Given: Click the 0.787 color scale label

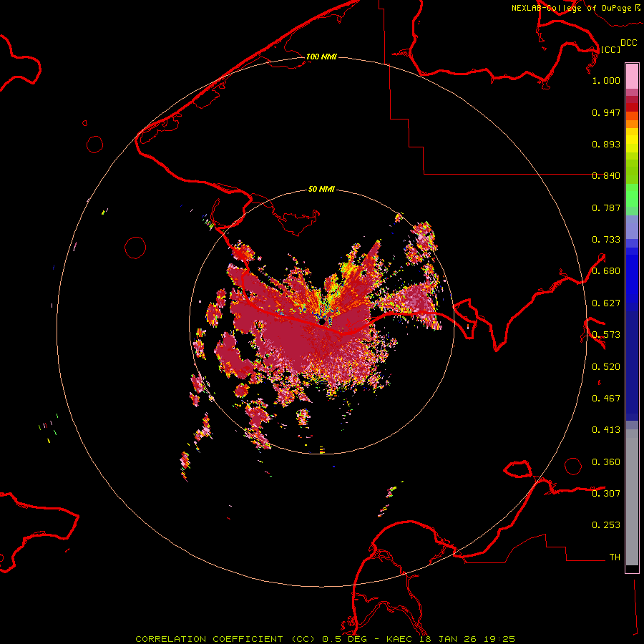Looking at the screenshot, I should coord(606,208).
